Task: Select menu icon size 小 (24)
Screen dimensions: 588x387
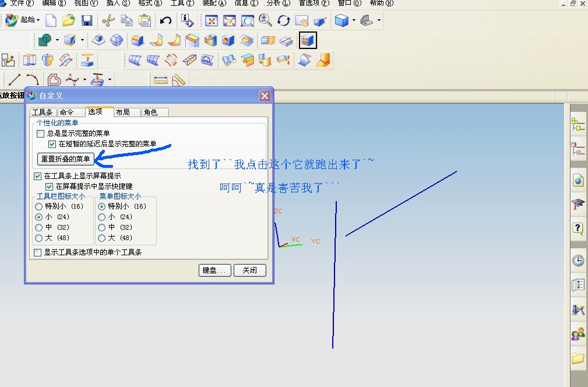Action: click(x=101, y=217)
